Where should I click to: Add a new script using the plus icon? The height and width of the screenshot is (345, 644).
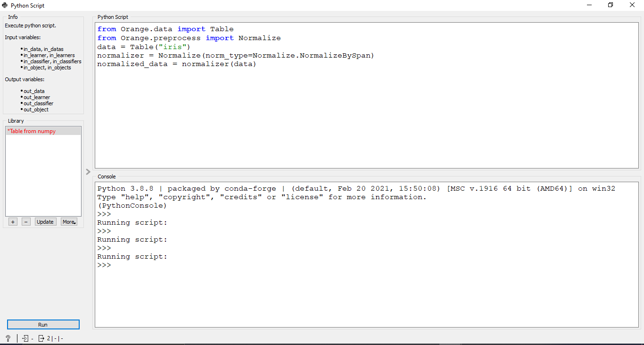click(12, 221)
